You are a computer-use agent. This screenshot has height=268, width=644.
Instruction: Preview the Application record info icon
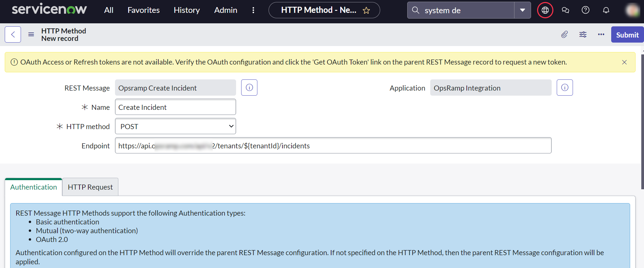565,88
